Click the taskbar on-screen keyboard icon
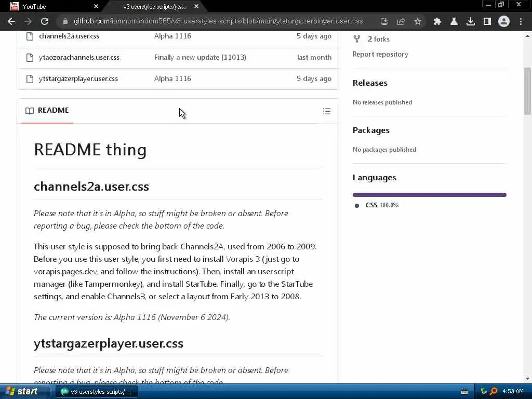Screen dimensions: 532x399 click(464, 392)
